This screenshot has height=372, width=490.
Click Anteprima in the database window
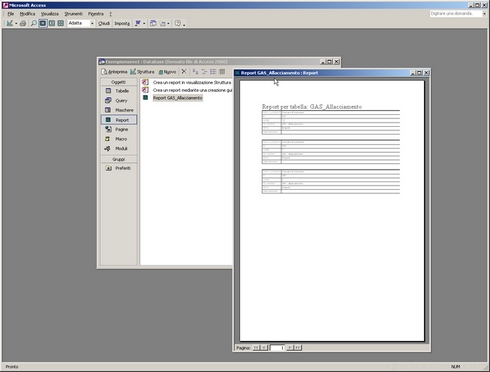click(x=114, y=72)
